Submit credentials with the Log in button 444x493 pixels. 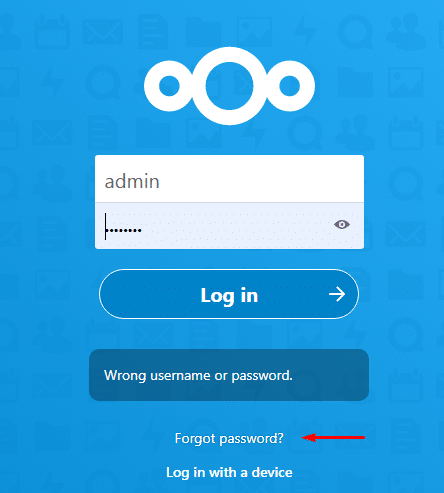(x=229, y=294)
